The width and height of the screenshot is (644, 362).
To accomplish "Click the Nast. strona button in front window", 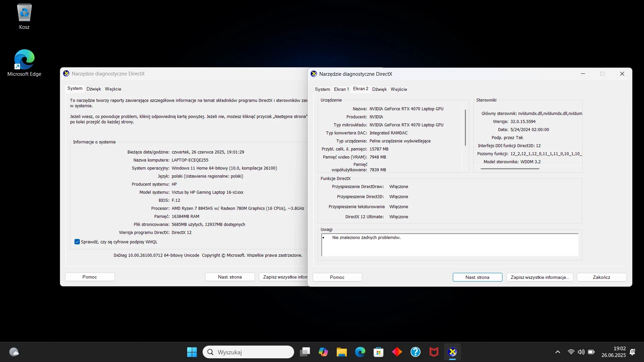I will [x=477, y=277].
